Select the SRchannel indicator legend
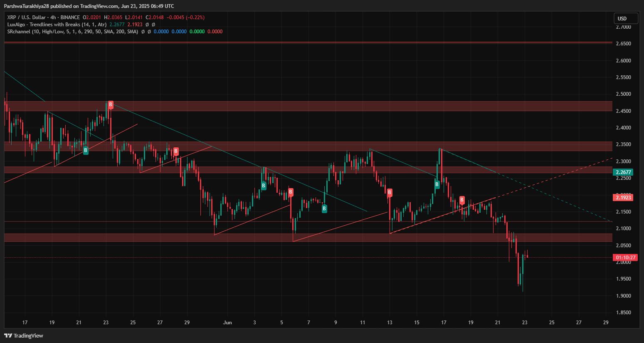The width and height of the screenshot is (644, 343). point(72,32)
